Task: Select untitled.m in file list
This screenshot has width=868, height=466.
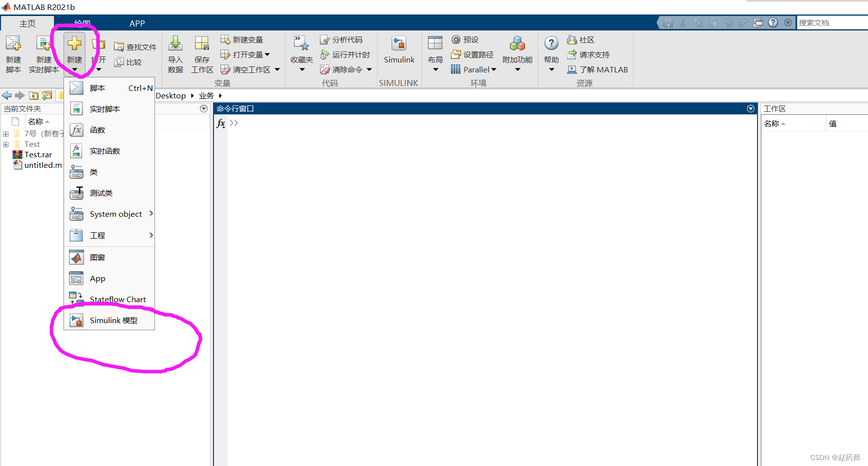Action: (43, 165)
